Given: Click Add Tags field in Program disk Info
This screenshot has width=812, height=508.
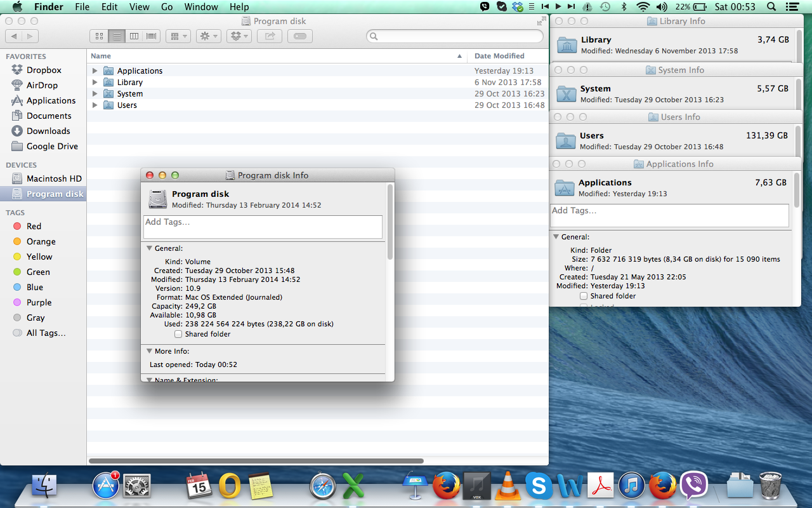Looking at the screenshot, I should [x=263, y=227].
